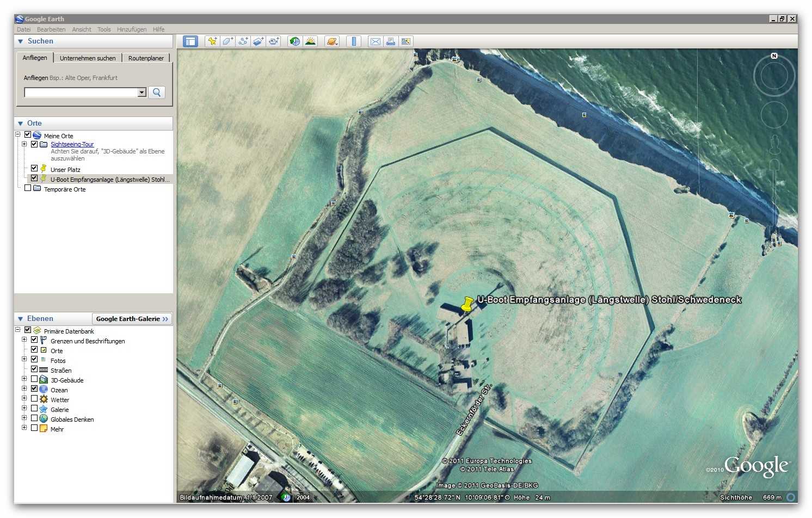812x518 pixels.
Task: Collapse the Orte panel triangle
Action: click(21, 124)
